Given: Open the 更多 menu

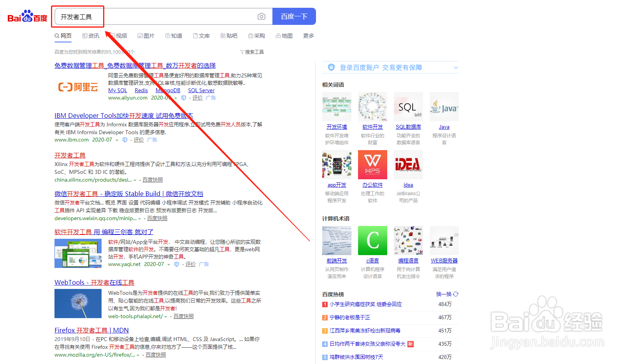Looking at the screenshot, I should pos(309,36).
